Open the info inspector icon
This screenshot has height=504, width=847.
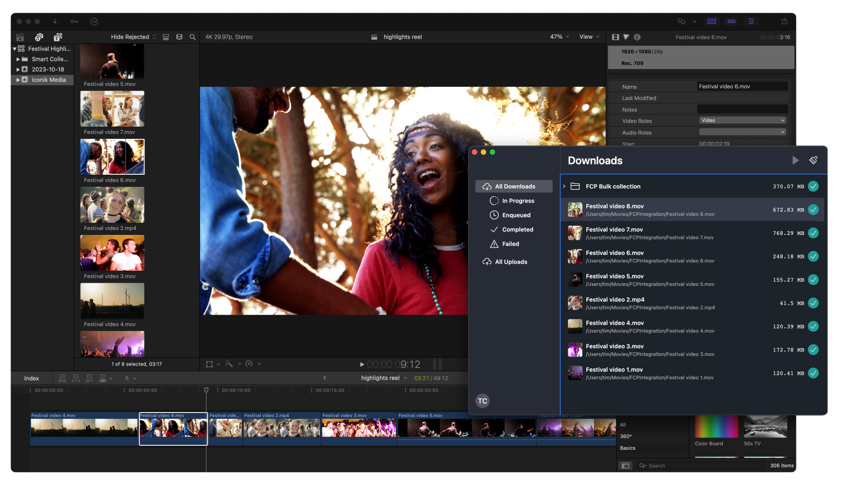[637, 37]
